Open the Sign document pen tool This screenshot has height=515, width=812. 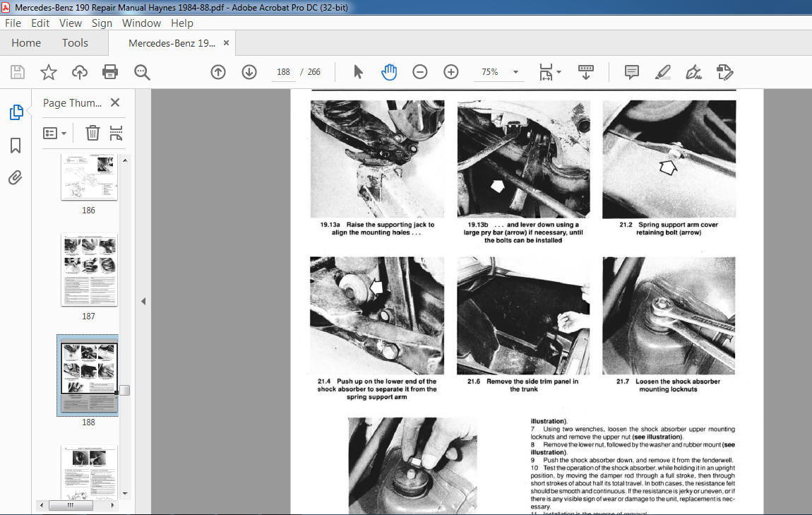[693, 72]
